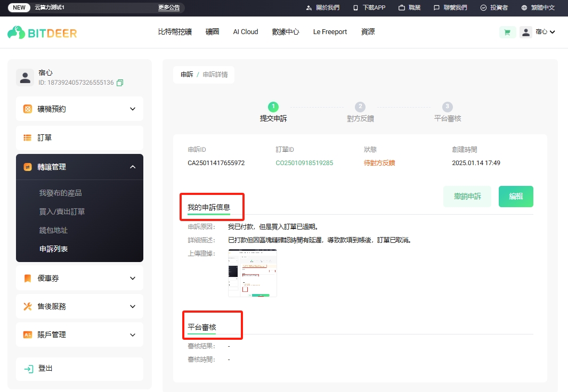Collapse the 轉讓管理 section chevron
The width and height of the screenshot is (568, 392).
point(133,167)
